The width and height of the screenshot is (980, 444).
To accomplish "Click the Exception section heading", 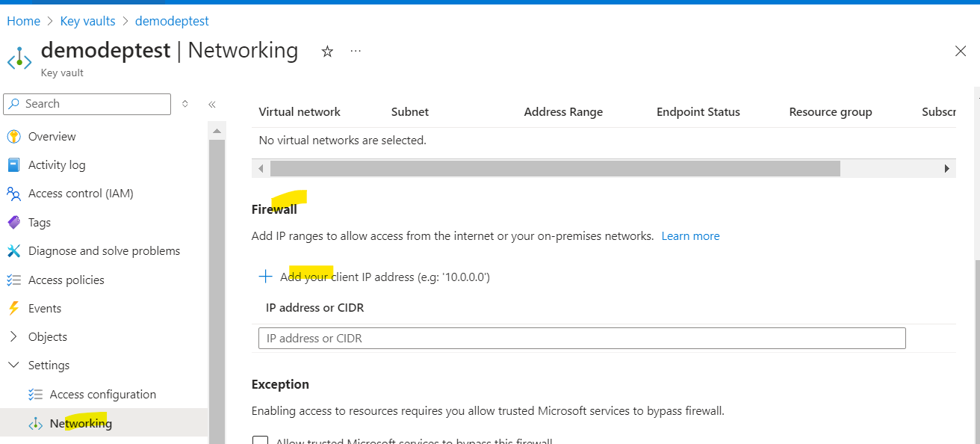I will click(x=280, y=384).
